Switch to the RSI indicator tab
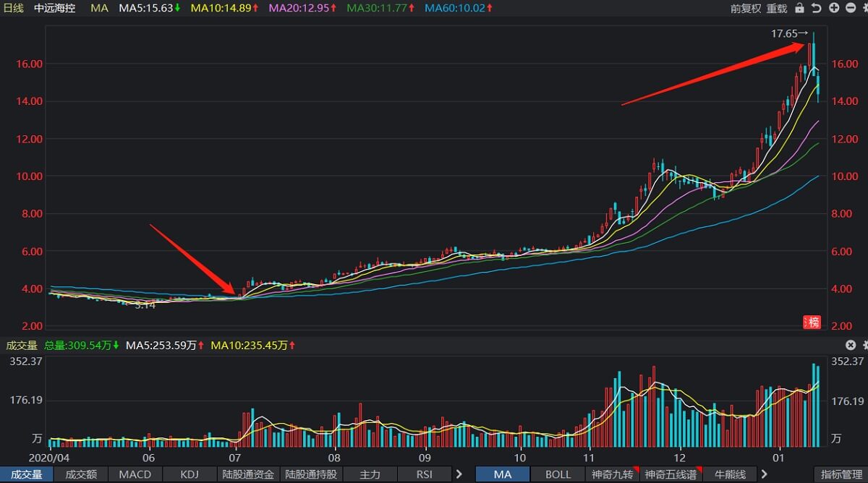The image size is (868, 483). pyautogui.click(x=425, y=474)
